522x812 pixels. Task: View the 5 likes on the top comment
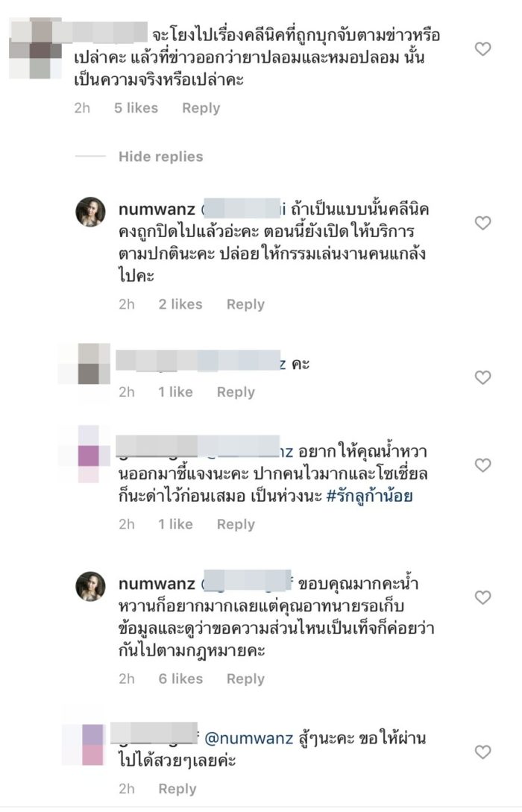click(136, 107)
